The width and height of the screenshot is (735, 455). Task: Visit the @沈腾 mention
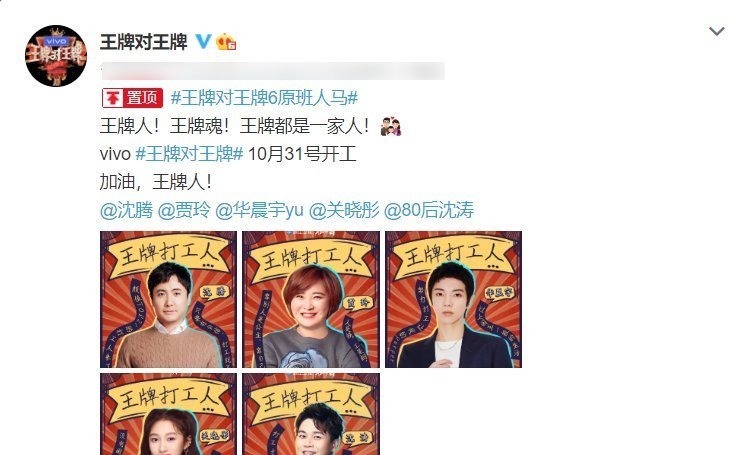tap(127, 210)
